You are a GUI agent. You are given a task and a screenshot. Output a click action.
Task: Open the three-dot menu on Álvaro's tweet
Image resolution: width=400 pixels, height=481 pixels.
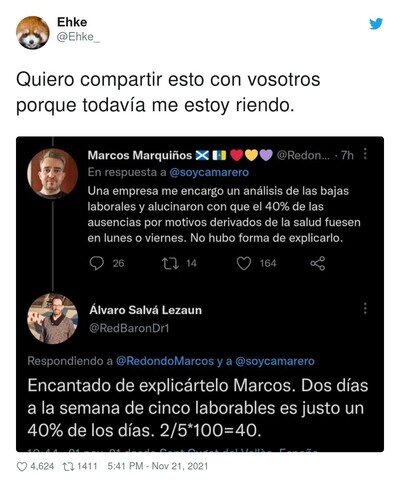coord(365,309)
